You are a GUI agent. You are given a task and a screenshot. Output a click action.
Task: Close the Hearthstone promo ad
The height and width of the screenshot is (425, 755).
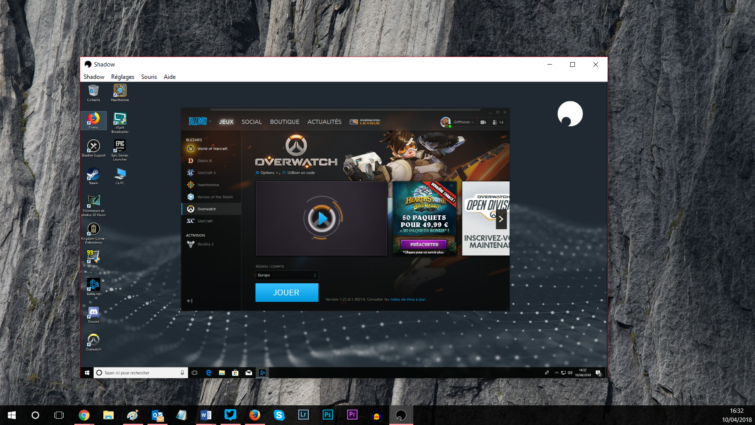tap(452, 186)
